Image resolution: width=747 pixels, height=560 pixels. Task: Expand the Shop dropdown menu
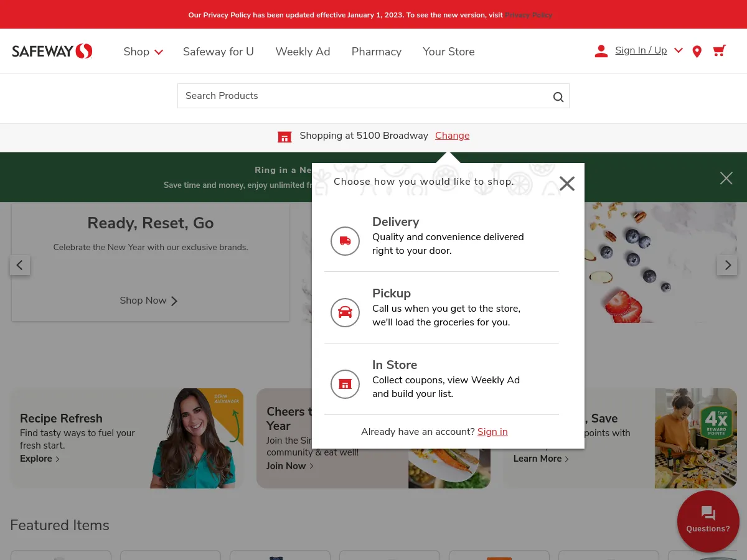click(x=143, y=52)
